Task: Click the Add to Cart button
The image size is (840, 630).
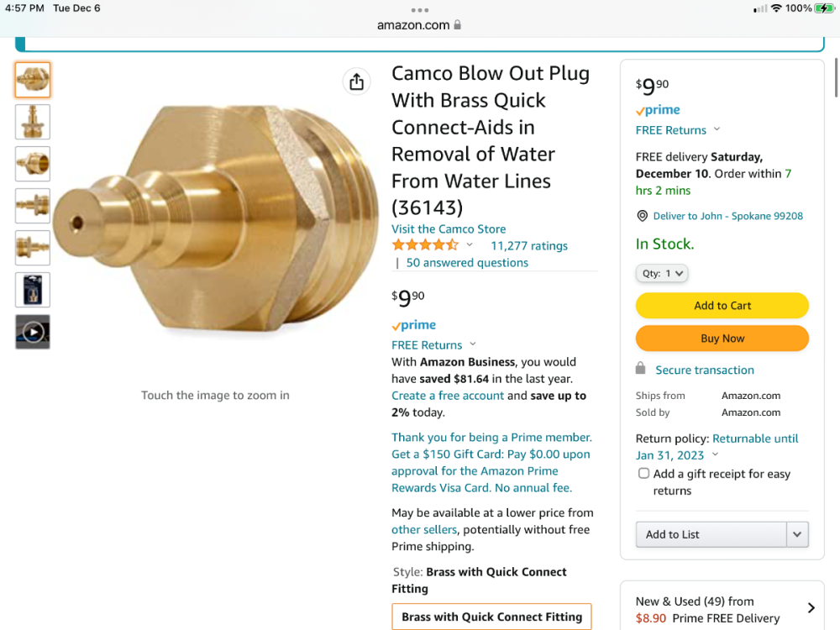Action: click(x=722, y=306)
